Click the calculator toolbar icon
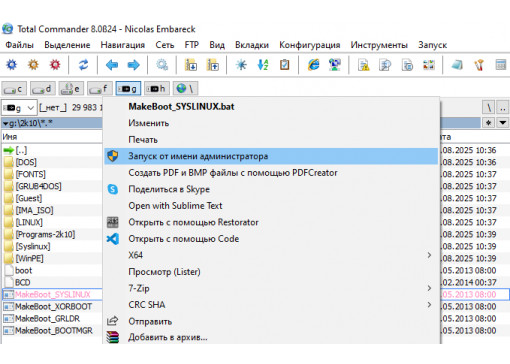The width and height of the screenshot is (510, 364). coord(501,65)
